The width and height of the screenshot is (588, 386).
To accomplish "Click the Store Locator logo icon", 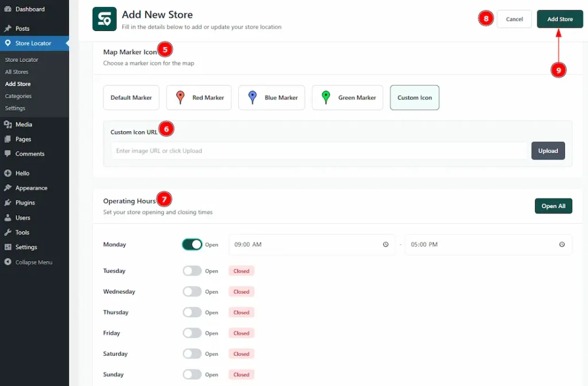I will pyautogui.click(x=104, y=18).
